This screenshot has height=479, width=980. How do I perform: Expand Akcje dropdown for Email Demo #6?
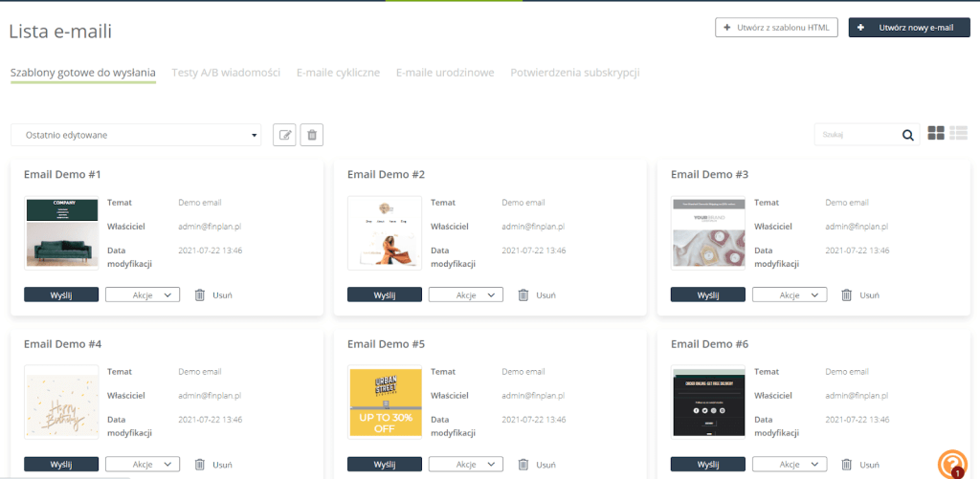(789, 464)
